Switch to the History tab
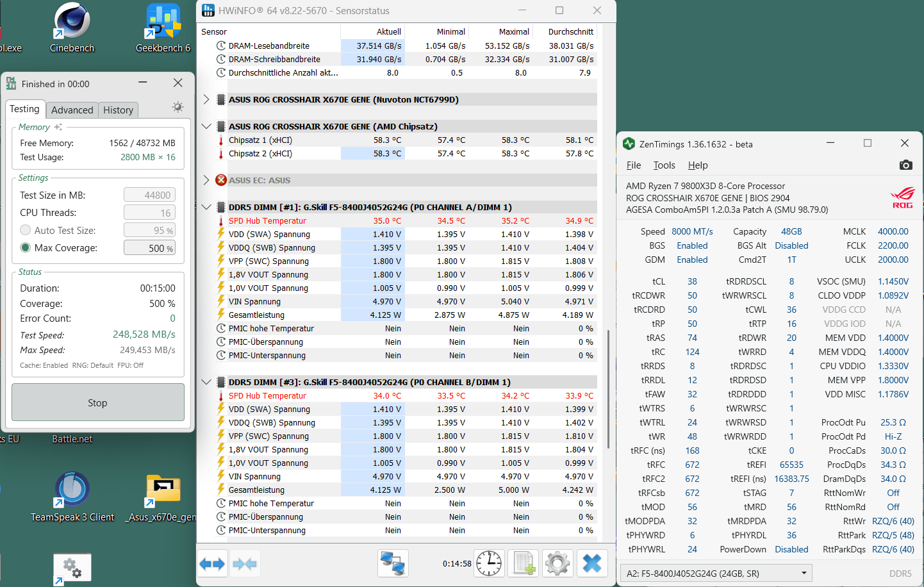 coord(119,110)
